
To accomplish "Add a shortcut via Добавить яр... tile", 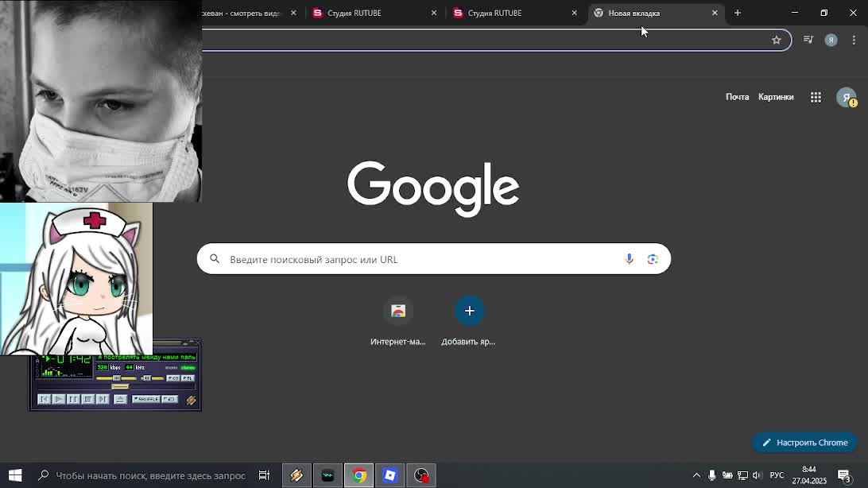I will click(x=469, y=321).
